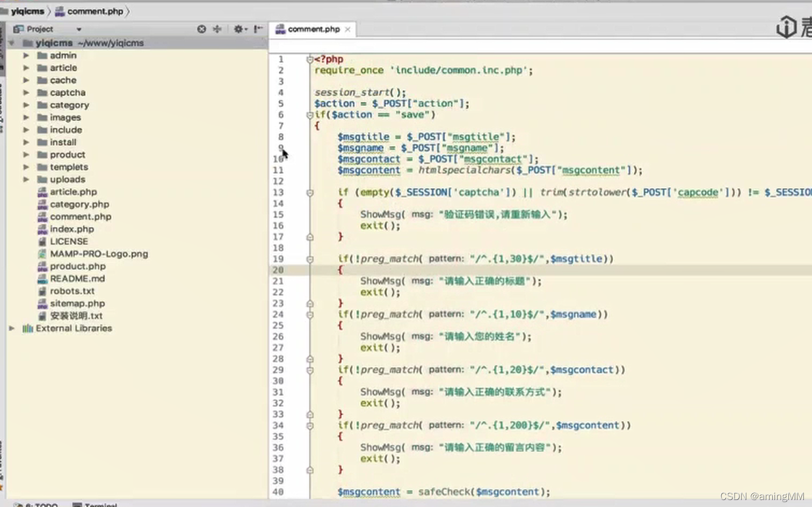Click the htmlspecialchars call on line 11

coord(465,170)
